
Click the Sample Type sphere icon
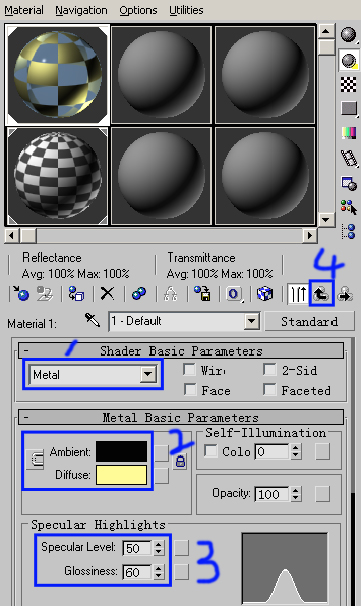(x=349, y=35)
